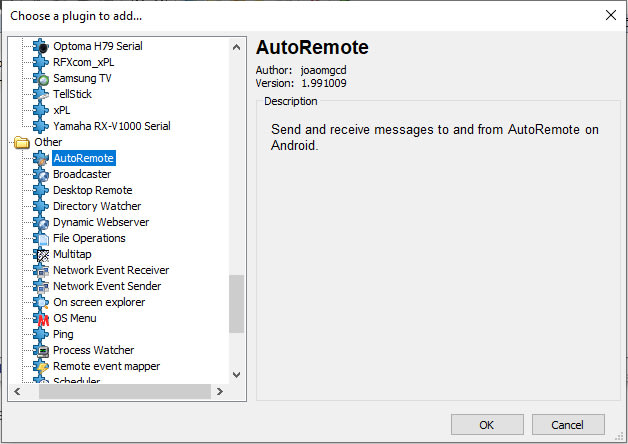Click the AutoRemote plugin icon

tap(41, 158)
